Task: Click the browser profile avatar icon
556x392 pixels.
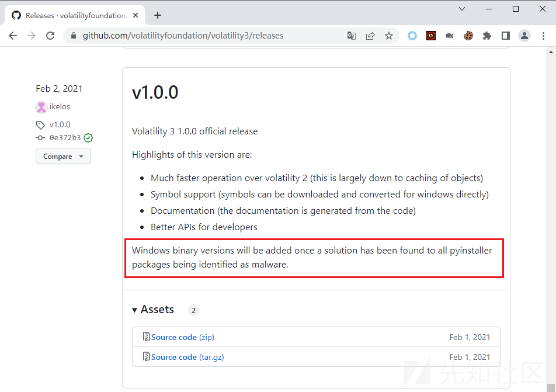Action: click(x=524, y=36)
